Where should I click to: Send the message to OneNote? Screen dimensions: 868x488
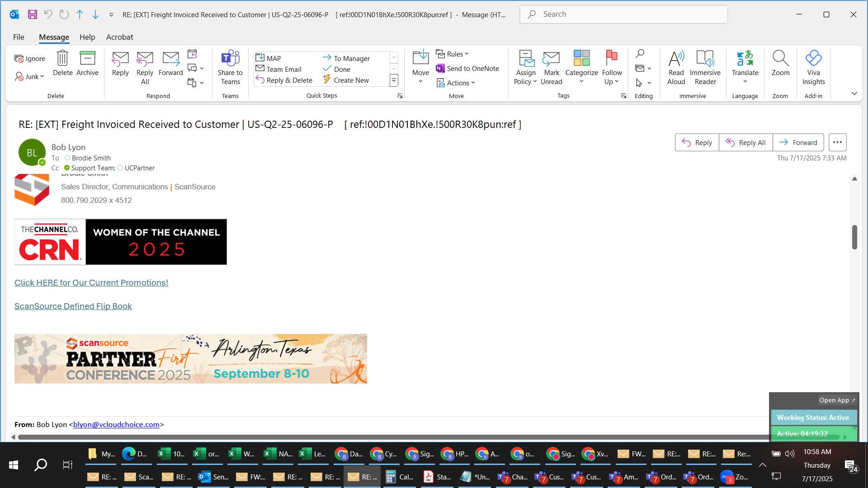click(467, 68)
